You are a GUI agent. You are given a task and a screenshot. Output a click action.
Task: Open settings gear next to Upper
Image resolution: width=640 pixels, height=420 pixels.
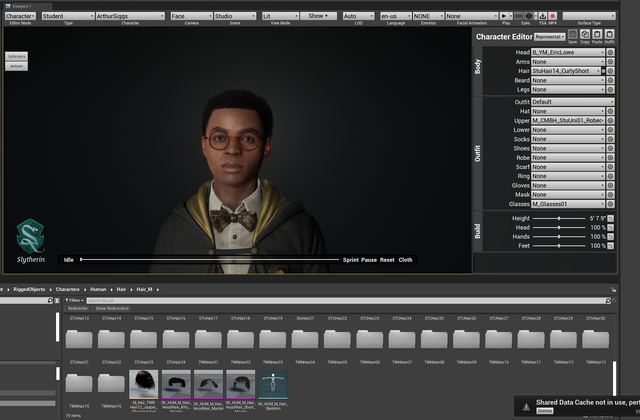[x=610, y=120]
